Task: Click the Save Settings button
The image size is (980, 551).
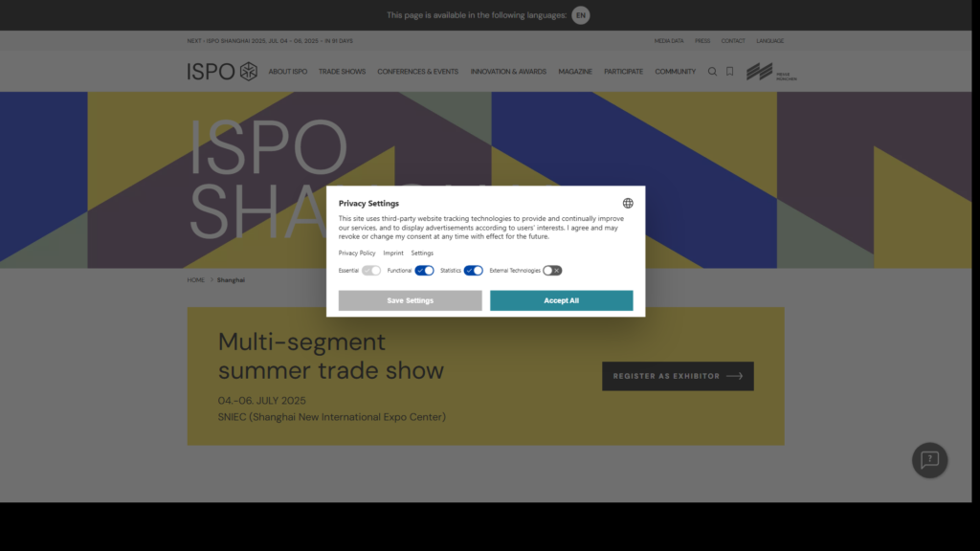Action: pyautogui.click(x=410, y=300)
